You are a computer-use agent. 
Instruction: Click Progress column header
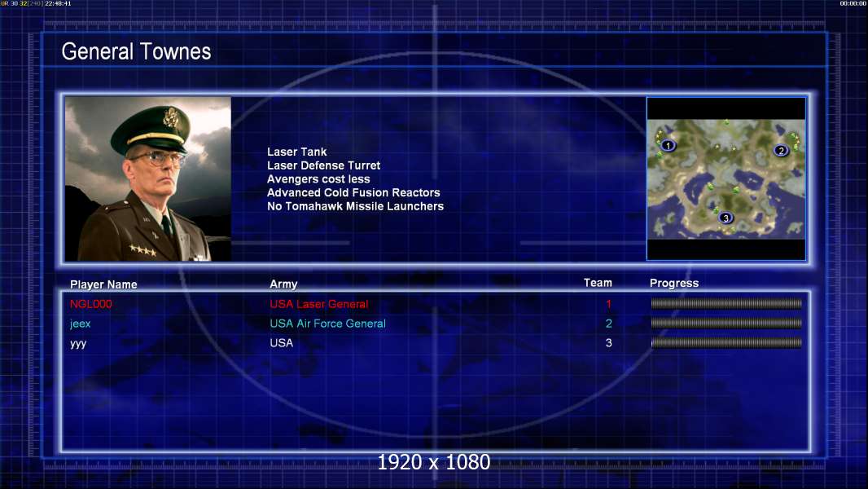(674, 284)
